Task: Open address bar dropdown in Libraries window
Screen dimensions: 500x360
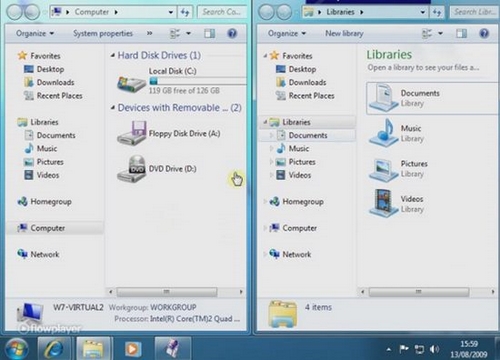Action: click(423, 12)
